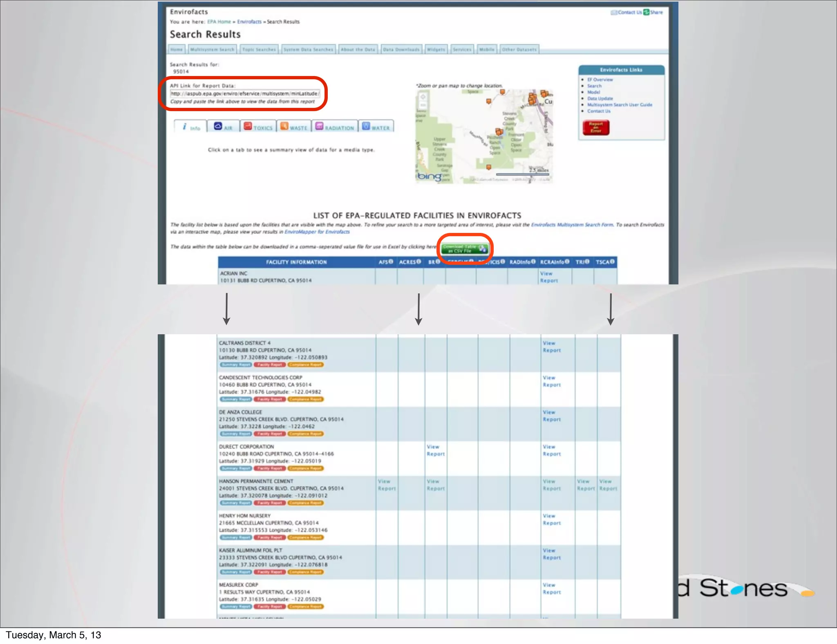Open the Air media tab
This screenshot has width=837, height=644.
pos(223,127)
